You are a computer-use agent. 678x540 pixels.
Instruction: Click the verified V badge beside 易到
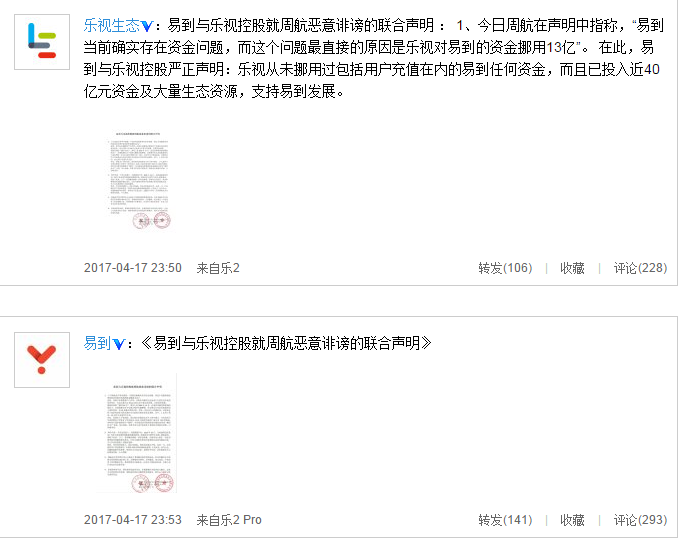click(x=119, y=344)
